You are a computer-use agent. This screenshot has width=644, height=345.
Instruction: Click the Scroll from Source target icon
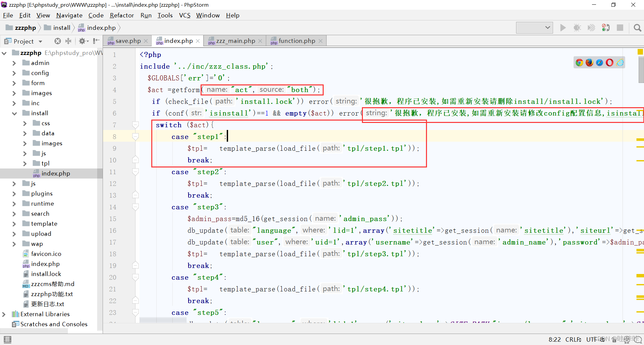coord(58,41)
